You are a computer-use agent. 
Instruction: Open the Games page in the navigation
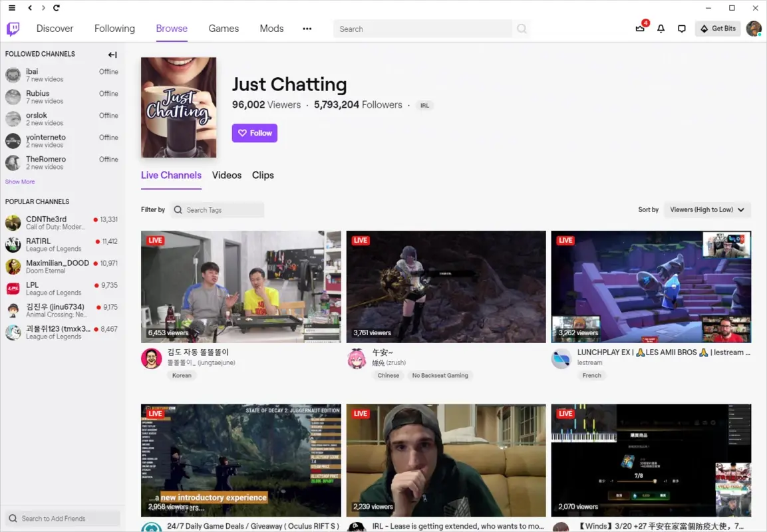pyautogui.click(x=223, y=29)
